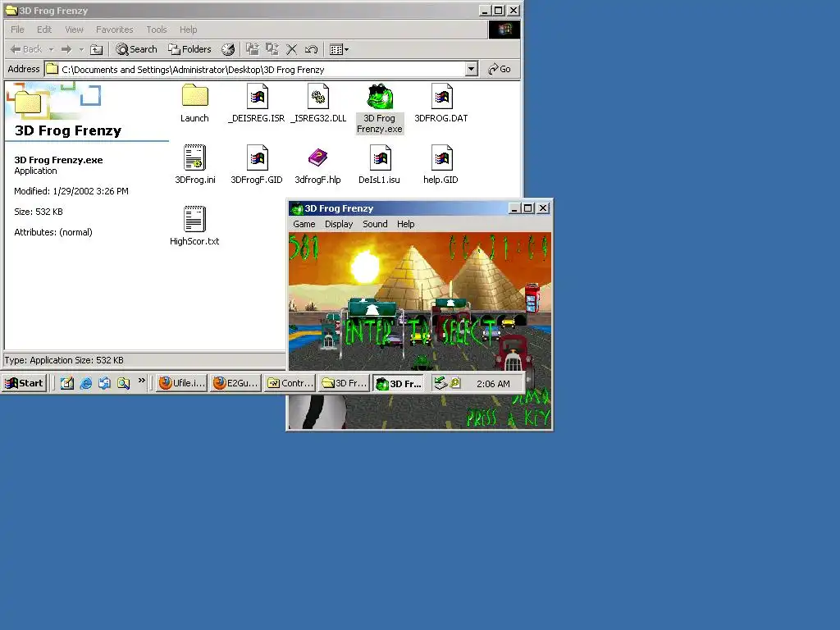Click status bar text 'Type: Application Size: 532 KB'
The width and height of the screenshot is (840, 630).
[x=64, y=360]
